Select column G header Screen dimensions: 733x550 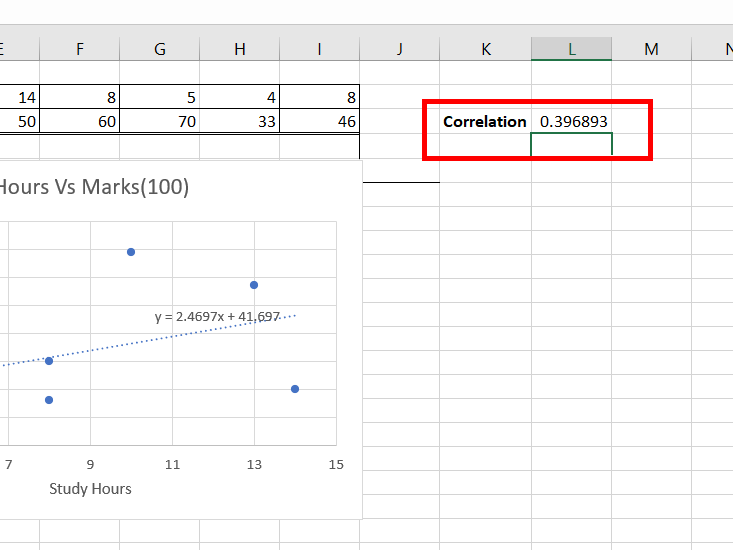coord(159,49)
